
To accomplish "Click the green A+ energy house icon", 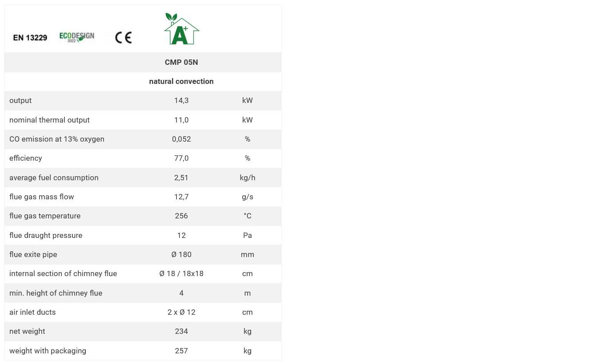I will point(181,29).
